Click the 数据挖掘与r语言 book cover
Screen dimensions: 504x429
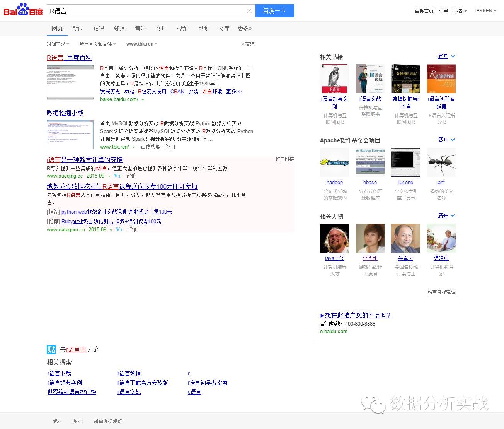406,79
